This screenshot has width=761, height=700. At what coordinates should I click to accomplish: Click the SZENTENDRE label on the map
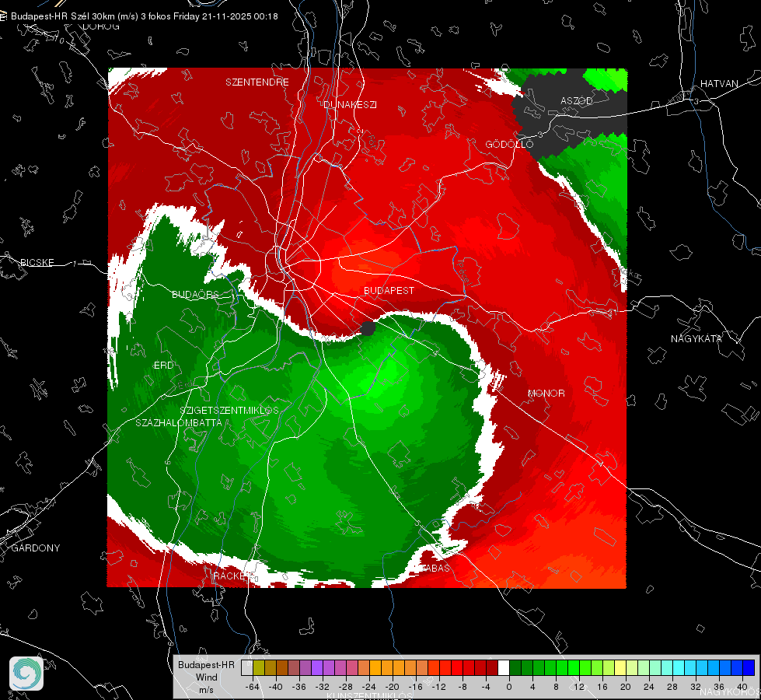[x=257, y=82]
